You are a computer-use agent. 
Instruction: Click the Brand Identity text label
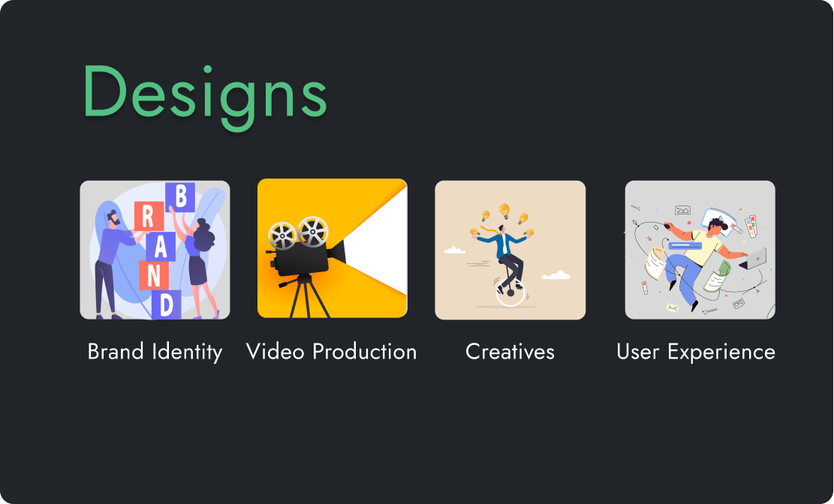[155, 352]
